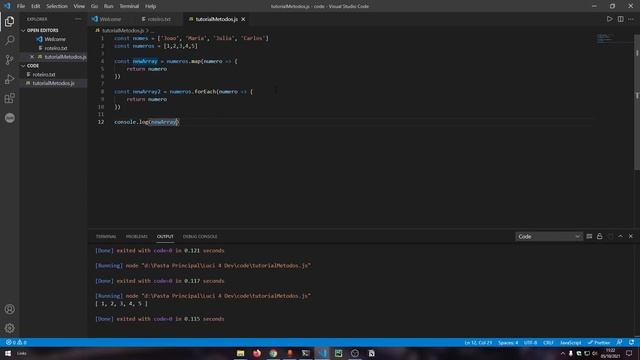Open the Edit menu
This screenshot has width=640, height=360.
coord(36,6)
